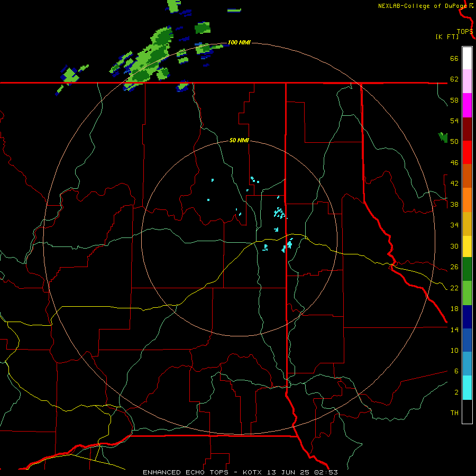The image size is (476, 476).
Task: Click the small dark green echo beside legend
Action: point(443,137)
